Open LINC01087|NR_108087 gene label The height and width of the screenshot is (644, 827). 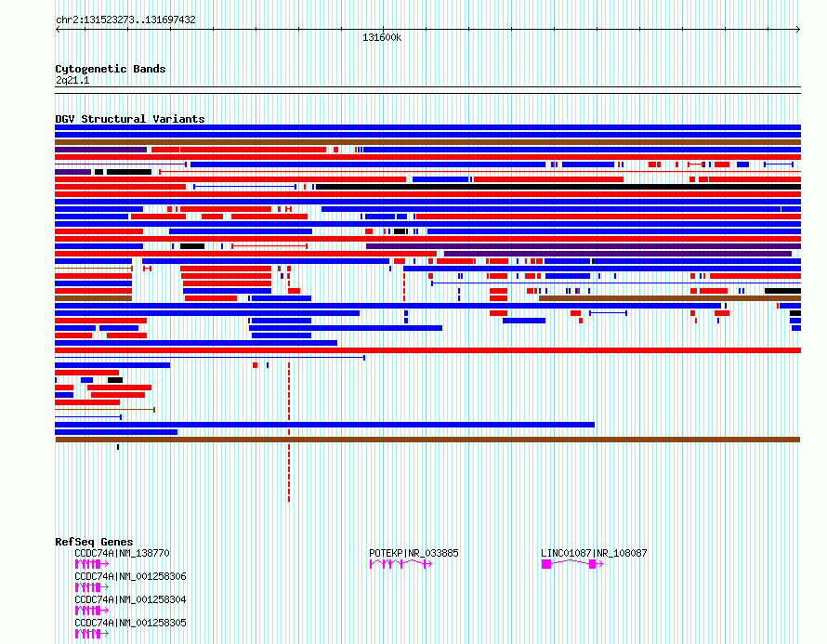594,553
